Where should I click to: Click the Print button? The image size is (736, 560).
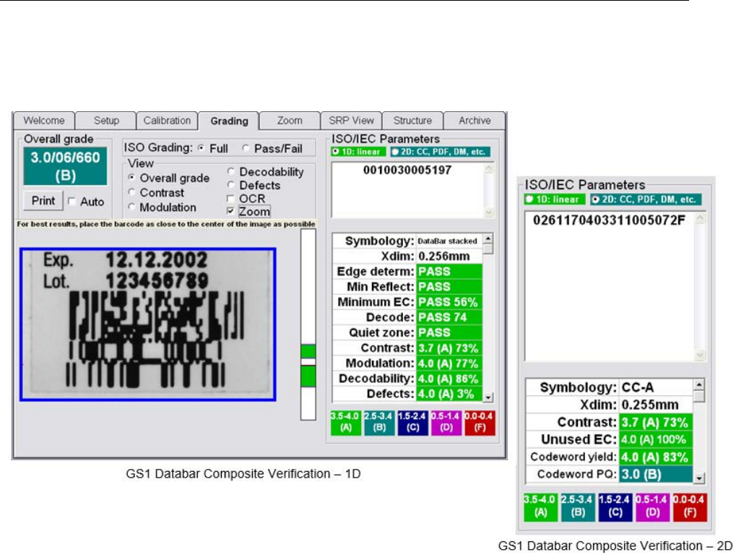(43, 201)
